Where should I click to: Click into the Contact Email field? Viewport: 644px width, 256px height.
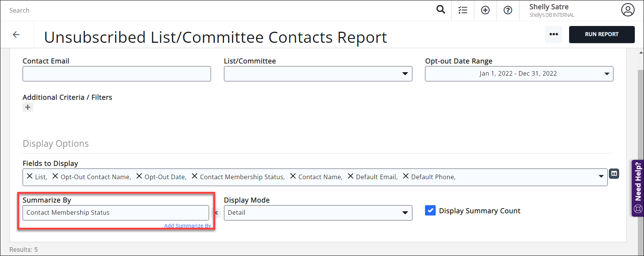coord(117,74)
